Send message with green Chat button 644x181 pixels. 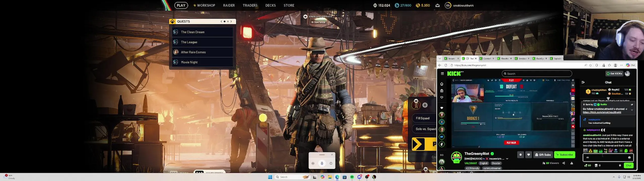(x=629, y=165)
